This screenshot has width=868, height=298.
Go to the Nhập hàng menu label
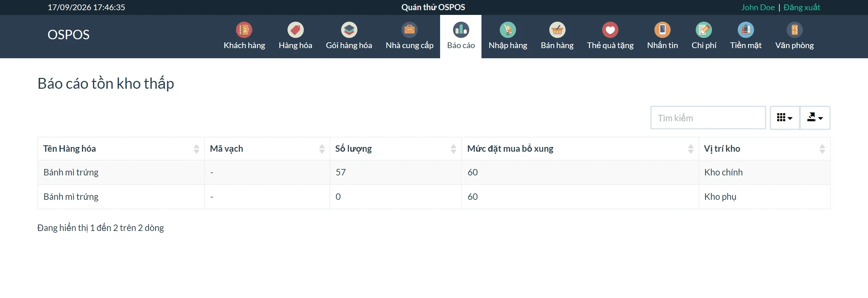coord(508,45)
